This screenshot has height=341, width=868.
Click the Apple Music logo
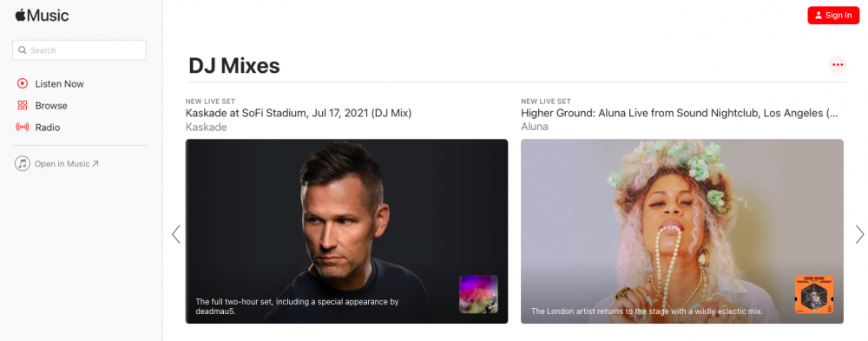point(42,16)
